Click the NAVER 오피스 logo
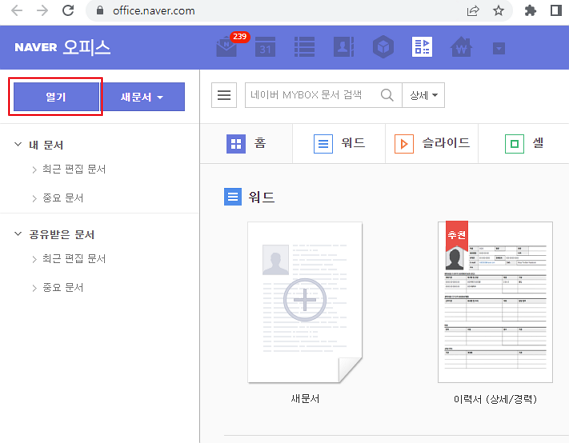Viewport: 569px width, 443px height. coord(62,47)
